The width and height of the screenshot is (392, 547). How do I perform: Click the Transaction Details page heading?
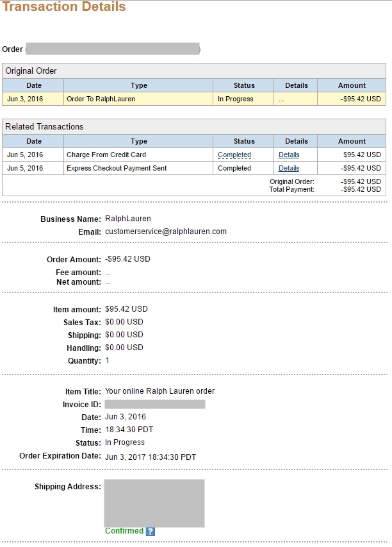[64, 8]
